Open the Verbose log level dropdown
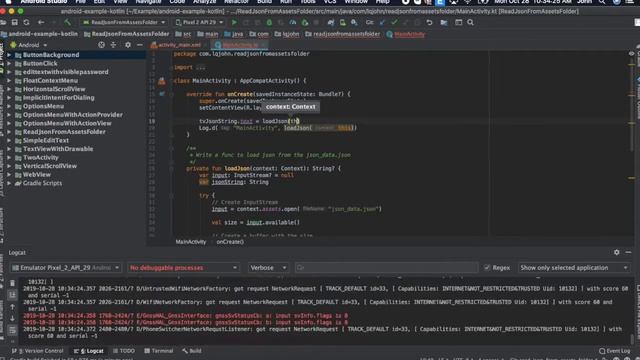This screenshot has width=640, height=360. point(268,268)
